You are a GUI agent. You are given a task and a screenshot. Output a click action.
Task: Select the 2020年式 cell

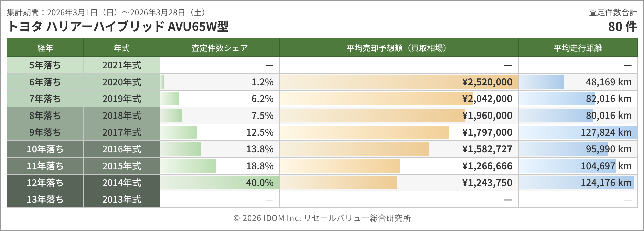pyautogui.click(x=122, y=82)
